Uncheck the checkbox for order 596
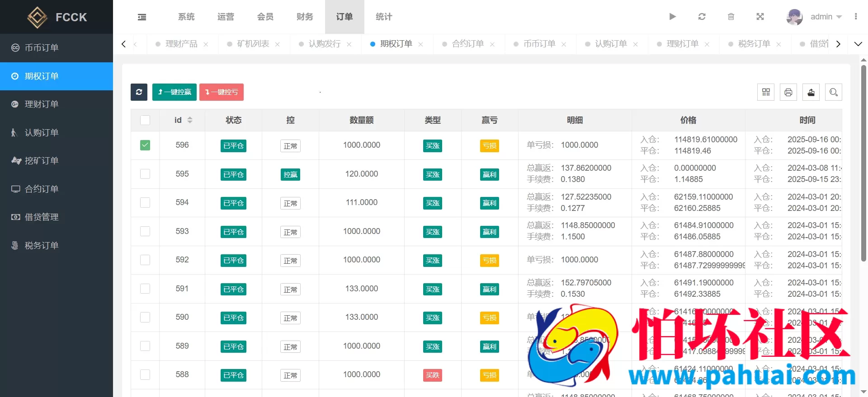Screen dimensions: 868x397 (x=145, y=145)
